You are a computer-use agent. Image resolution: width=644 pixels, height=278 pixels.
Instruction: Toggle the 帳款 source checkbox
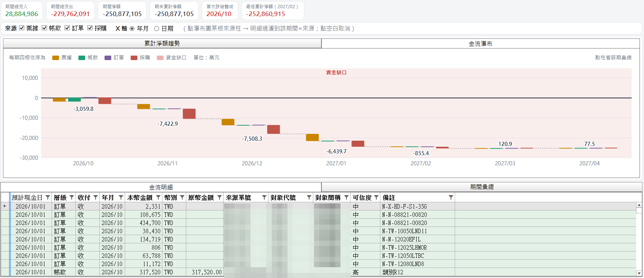44,28
